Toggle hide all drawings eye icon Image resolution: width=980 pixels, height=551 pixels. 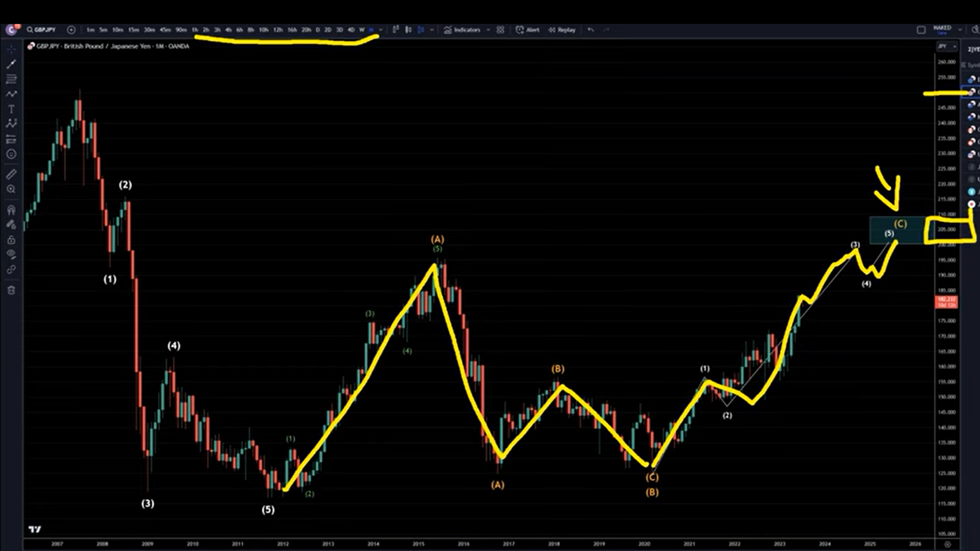point(11,254)
